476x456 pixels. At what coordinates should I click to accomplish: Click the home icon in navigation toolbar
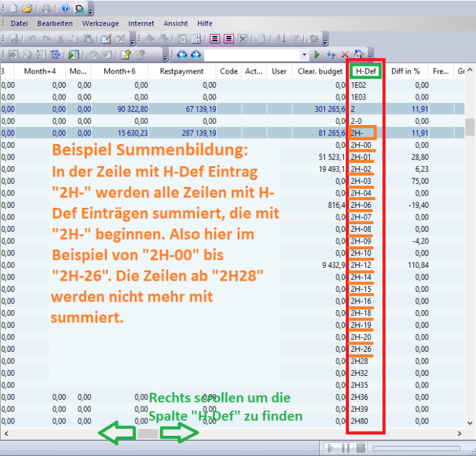pyautogui.click(x=359, y=55)
